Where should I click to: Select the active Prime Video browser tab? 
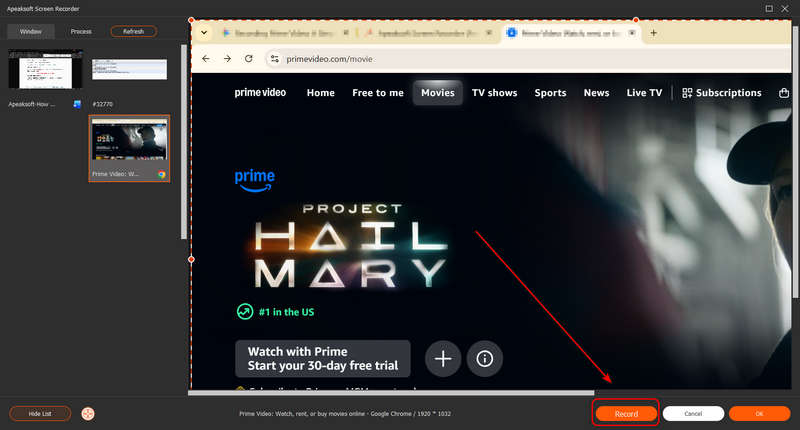(570, 33)
